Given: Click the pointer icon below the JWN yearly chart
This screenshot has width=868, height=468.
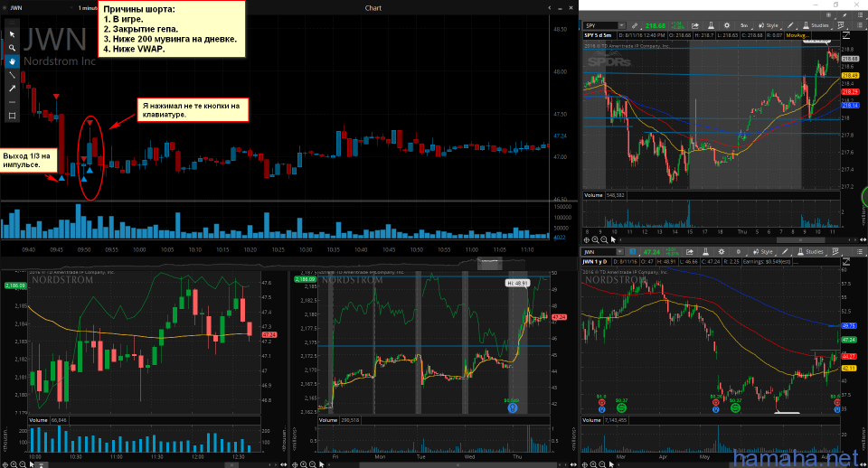Looking at the screenshot, I should [611, 464].
